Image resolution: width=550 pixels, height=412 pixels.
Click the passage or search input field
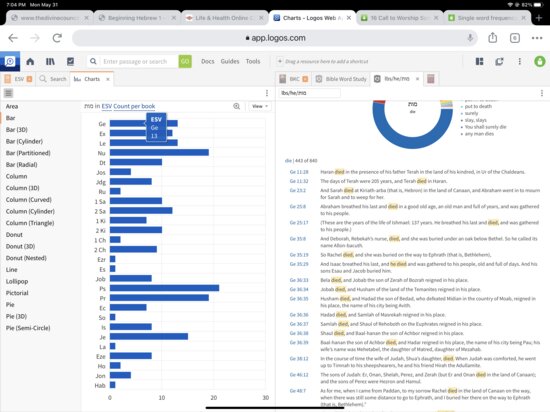coord(139,61)
